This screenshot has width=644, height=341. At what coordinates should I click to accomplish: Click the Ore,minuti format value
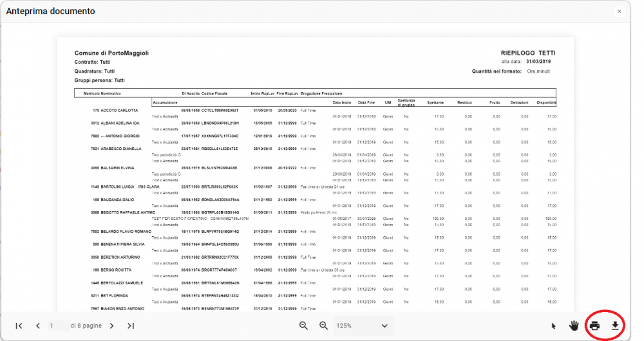[538, 71]
